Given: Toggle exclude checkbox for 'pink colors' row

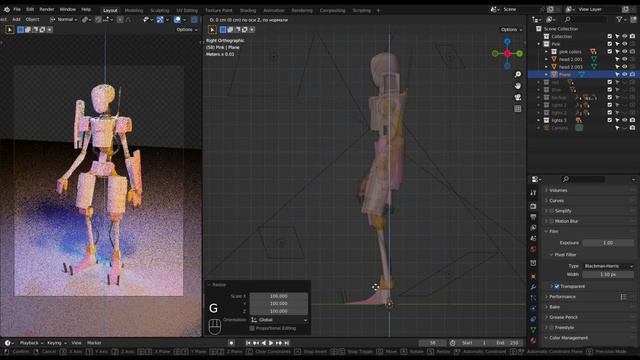Looking at the screenshot, I should (609, 51).
